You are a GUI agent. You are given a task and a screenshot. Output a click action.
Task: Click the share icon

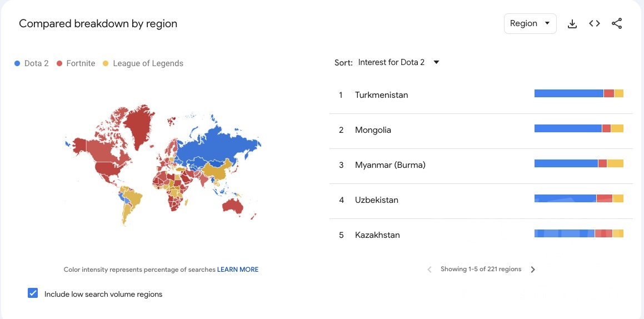coord(617,24)
